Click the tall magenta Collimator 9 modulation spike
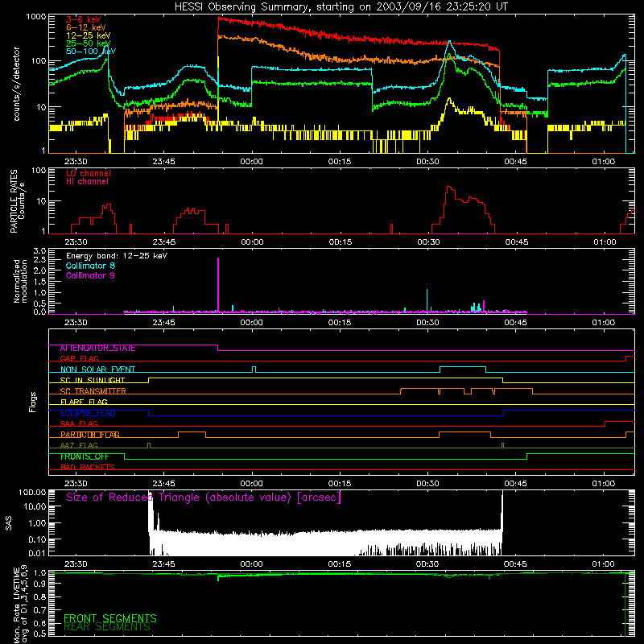644x644 pixels. pyautogui.click(x=218, y=285)
